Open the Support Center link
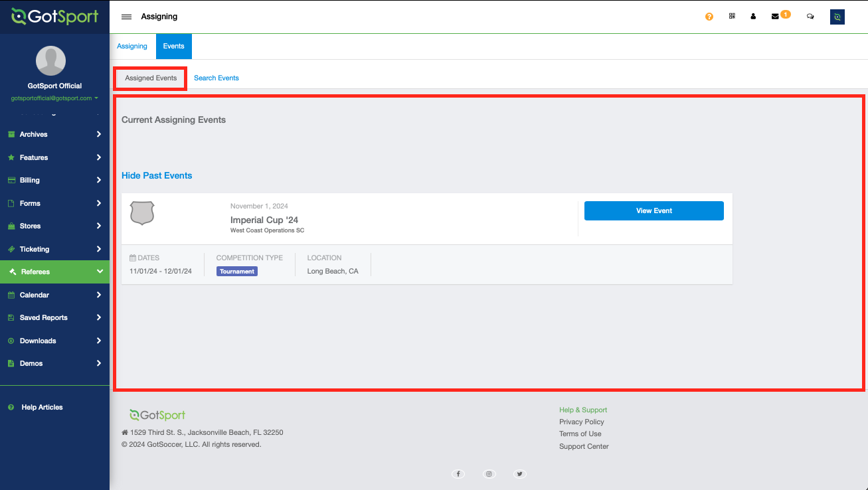 pos(584,446)
